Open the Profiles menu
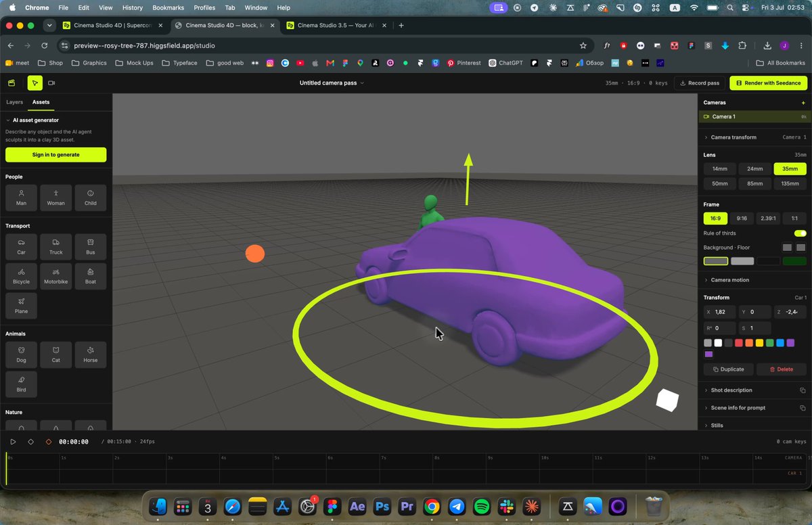812x525 pixels. (204, 7)
